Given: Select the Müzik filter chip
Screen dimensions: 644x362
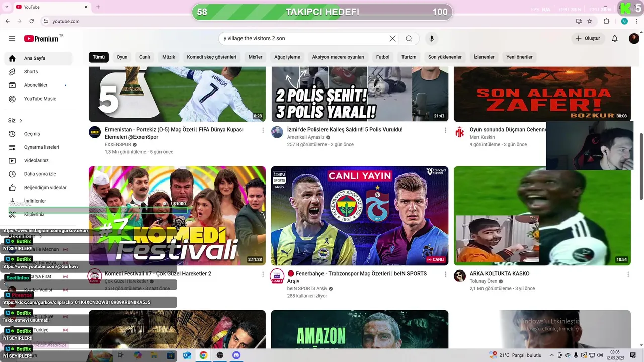Looking at the screenshot, I should pos(169,57).
